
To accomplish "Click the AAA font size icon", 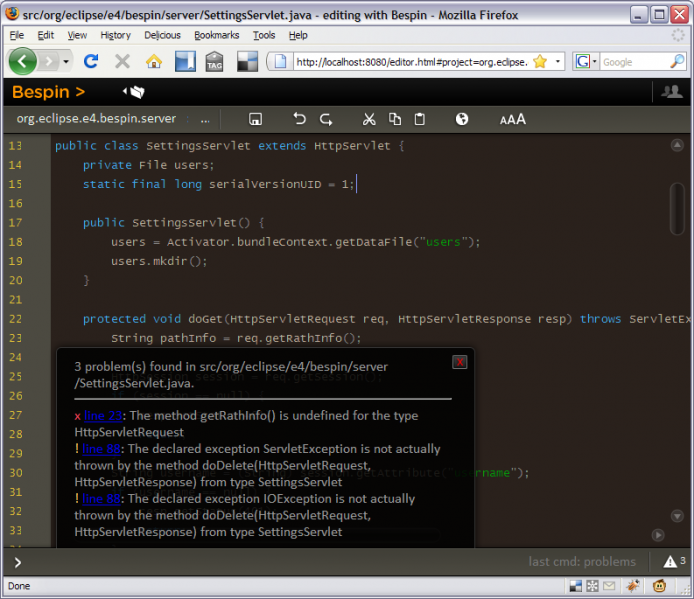I will pyautogui.click(x=513, y=119).
